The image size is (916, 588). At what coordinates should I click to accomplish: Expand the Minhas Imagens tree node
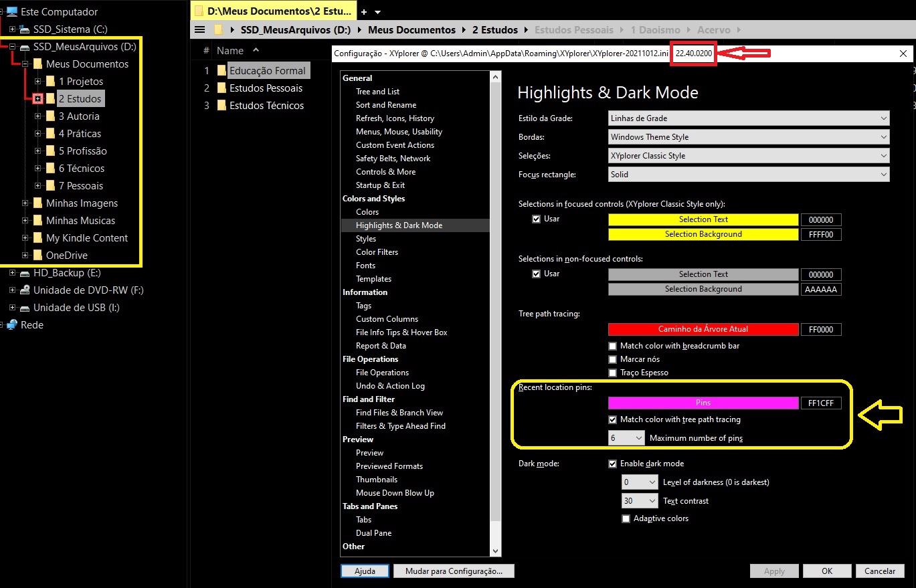25,203
